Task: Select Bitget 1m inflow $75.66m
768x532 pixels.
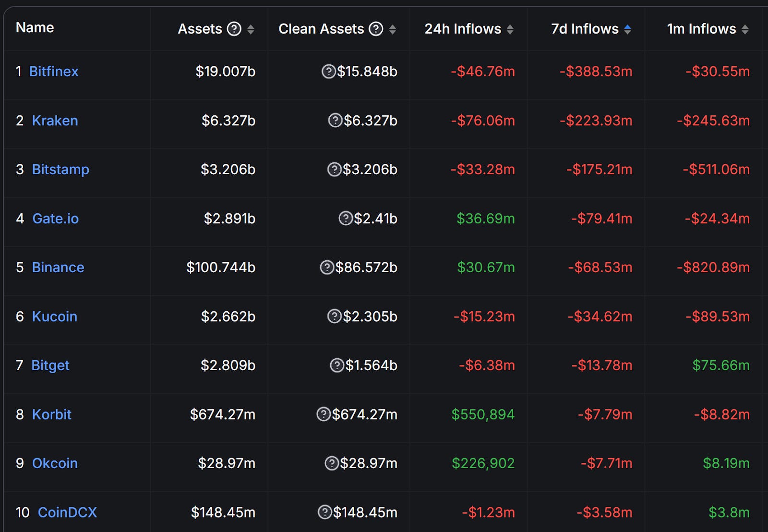Action: click(721, 365)
